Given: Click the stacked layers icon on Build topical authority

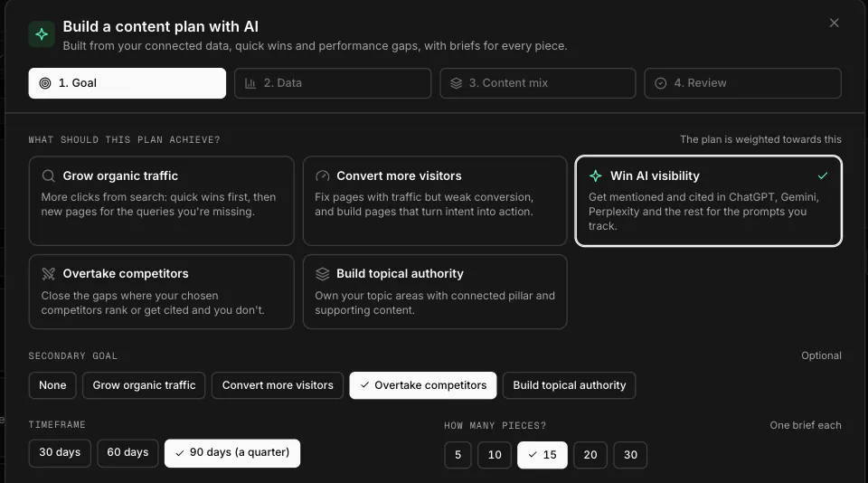Looking at the screenshot, I should pos(322,274).
